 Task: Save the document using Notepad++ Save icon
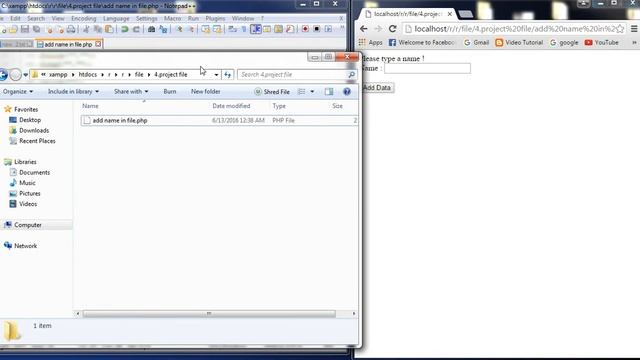click(25, 29)
